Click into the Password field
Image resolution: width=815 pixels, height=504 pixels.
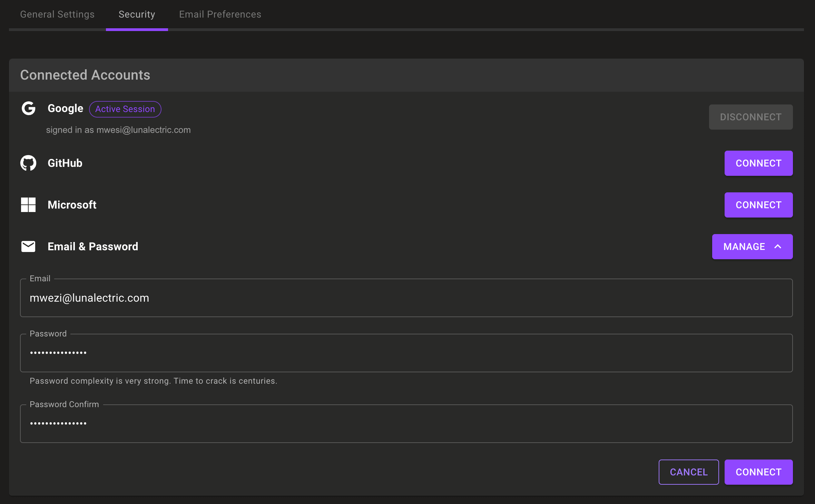tap(406, 353)
